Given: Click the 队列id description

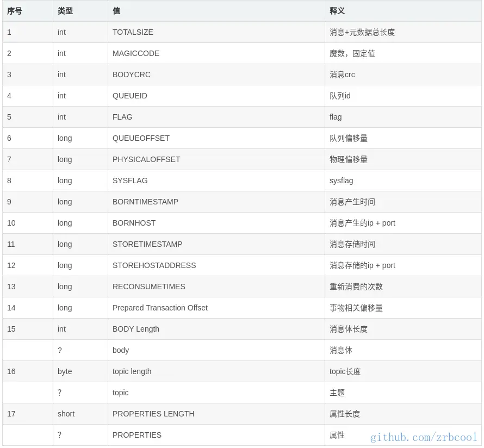Looking at the screenshot, I should click(340, 96).
